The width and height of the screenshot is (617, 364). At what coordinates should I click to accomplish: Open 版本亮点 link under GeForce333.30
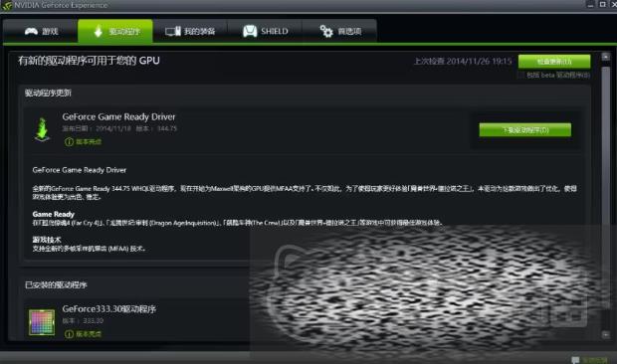[x=89, y=334]
